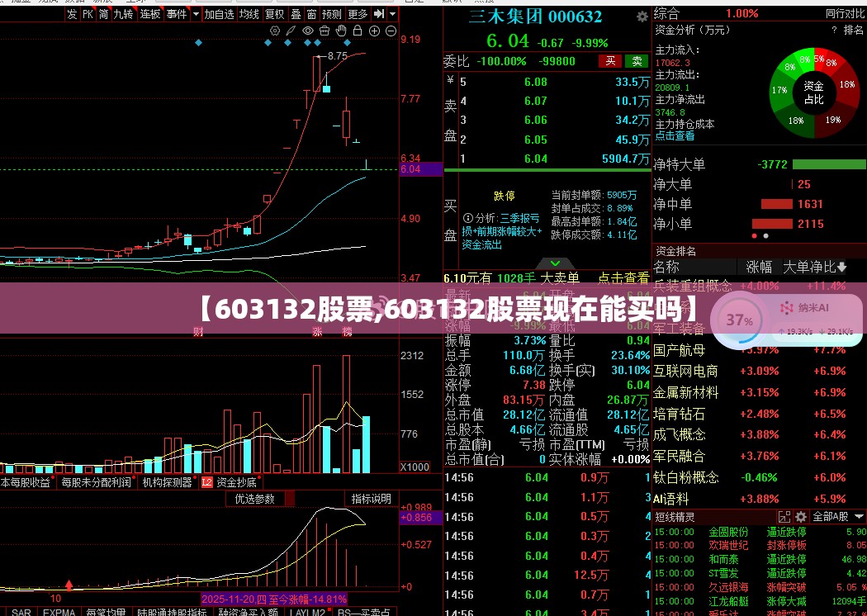Click the 叠 overlay button
The height and width of the screenshot is (616, 867).
[296, 14]
